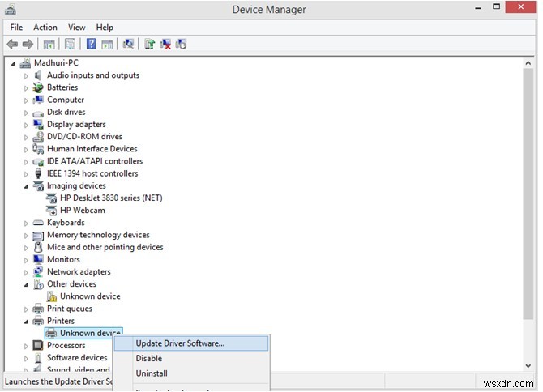
Task: Select the HP Webcam device icon
Action: point(51,211)
